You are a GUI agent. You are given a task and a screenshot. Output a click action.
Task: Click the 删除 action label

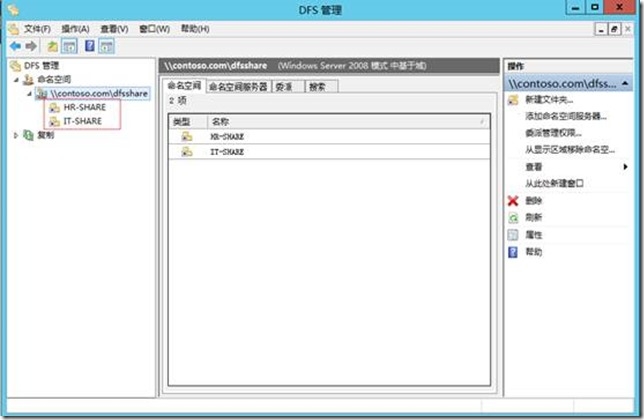pos(534,201)
